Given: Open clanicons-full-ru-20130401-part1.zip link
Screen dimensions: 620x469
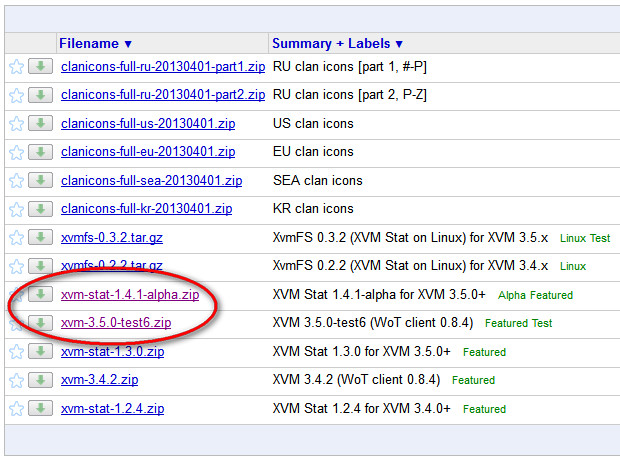Looking at the screenshot, I should click(163, 66).
